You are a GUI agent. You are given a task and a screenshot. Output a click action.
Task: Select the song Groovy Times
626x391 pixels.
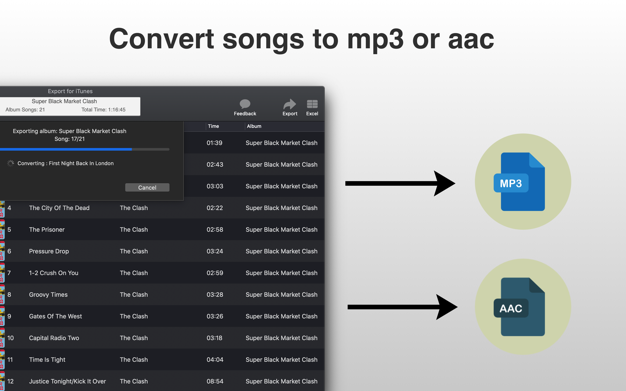point(48,295)
